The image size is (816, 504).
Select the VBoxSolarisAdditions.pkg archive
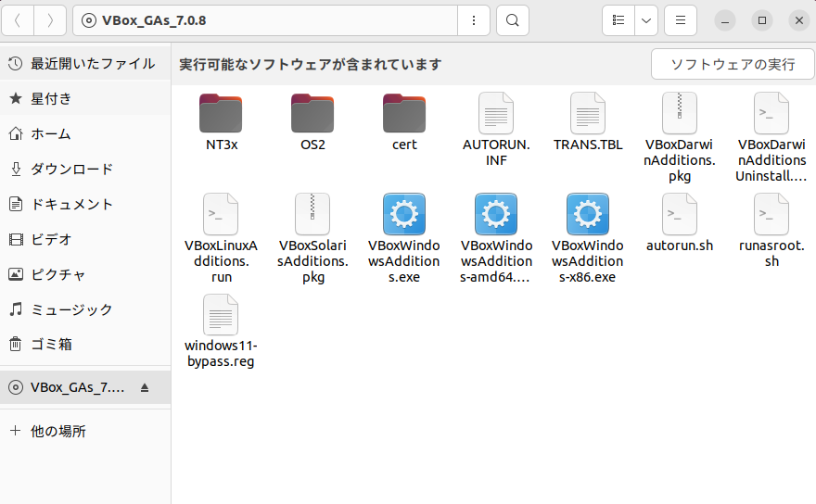(x=312, y=239)
